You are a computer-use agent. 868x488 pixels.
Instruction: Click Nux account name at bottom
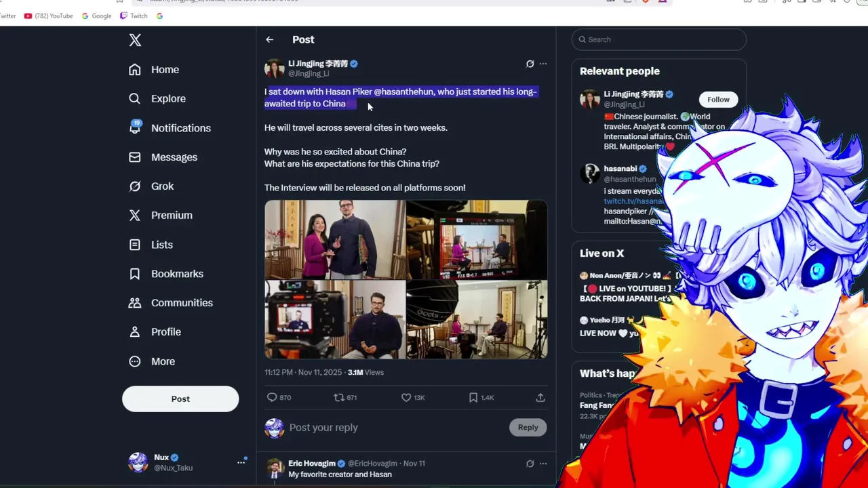(x=161, y=457)
